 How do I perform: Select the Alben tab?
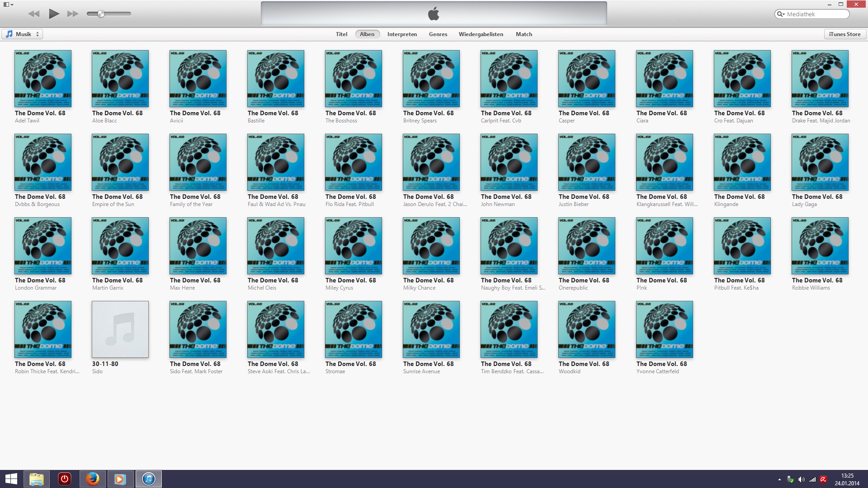pos(367,34)
